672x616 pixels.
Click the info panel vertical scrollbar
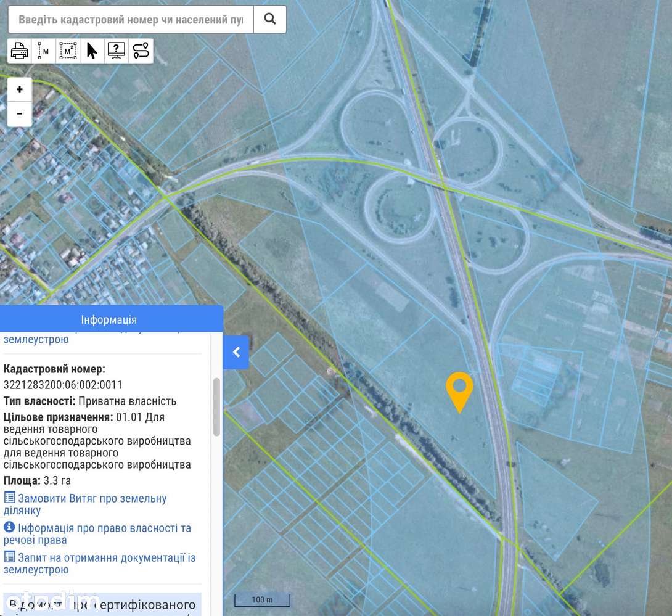(216, 406)
